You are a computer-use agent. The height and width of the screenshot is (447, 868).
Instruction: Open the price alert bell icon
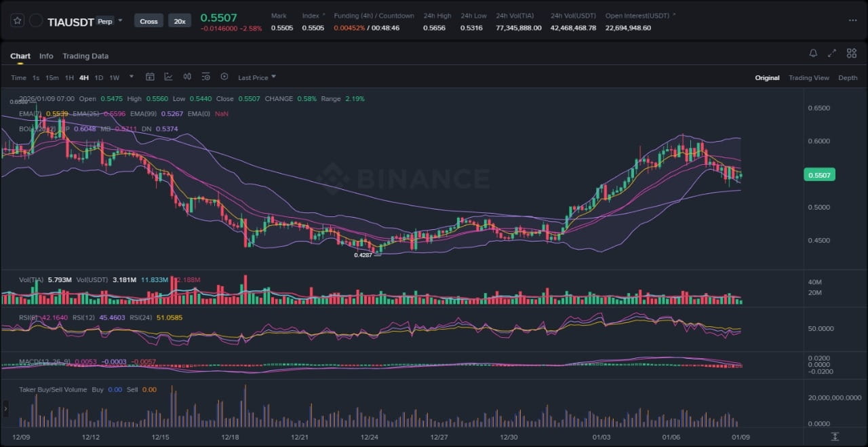click(x=813, y=54)
